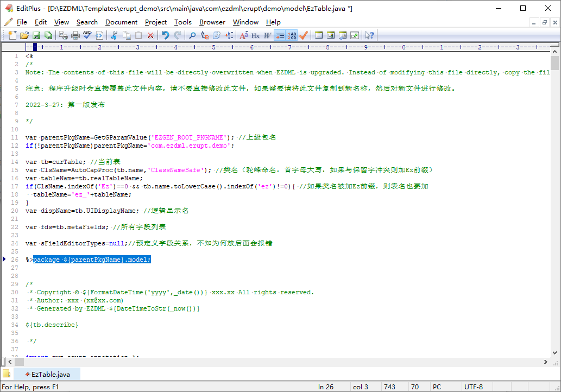Screen dimensions: 561x392
Task: Close the inner document with the X
Action: pos(555,23)
